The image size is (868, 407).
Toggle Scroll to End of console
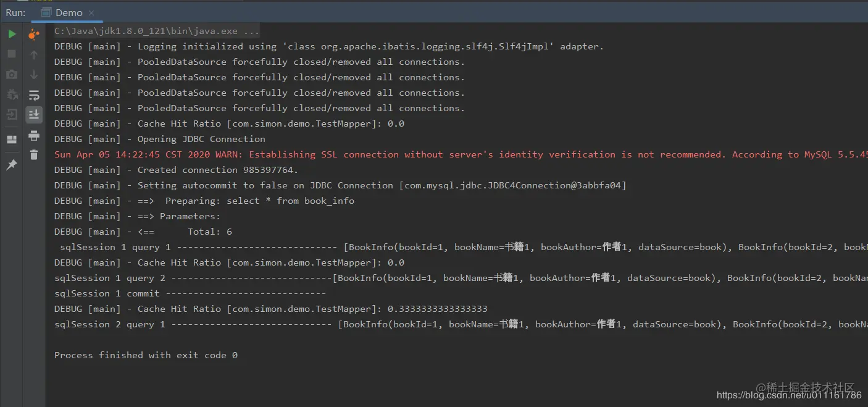(34, 114)
